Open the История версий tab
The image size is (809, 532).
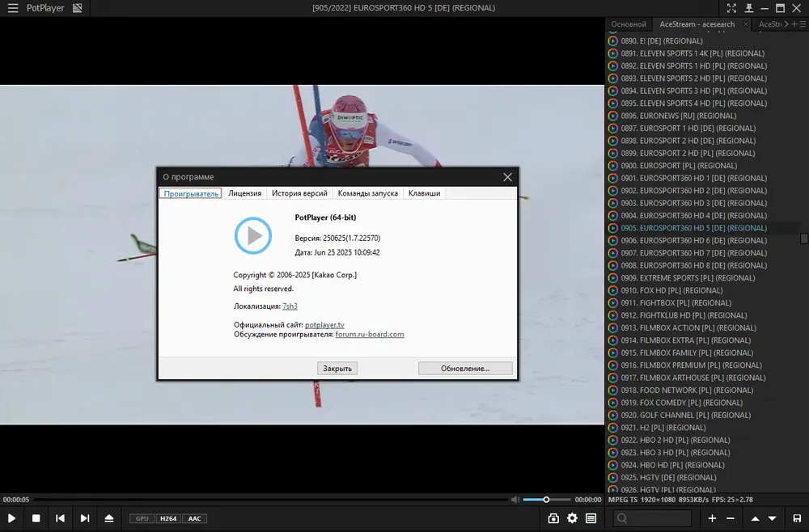(299, 193)
